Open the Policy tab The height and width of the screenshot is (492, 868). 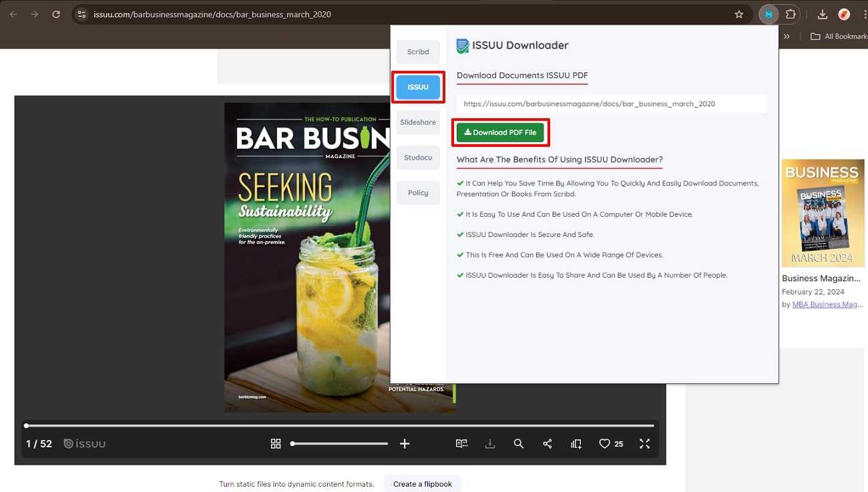tap(418, 193)
